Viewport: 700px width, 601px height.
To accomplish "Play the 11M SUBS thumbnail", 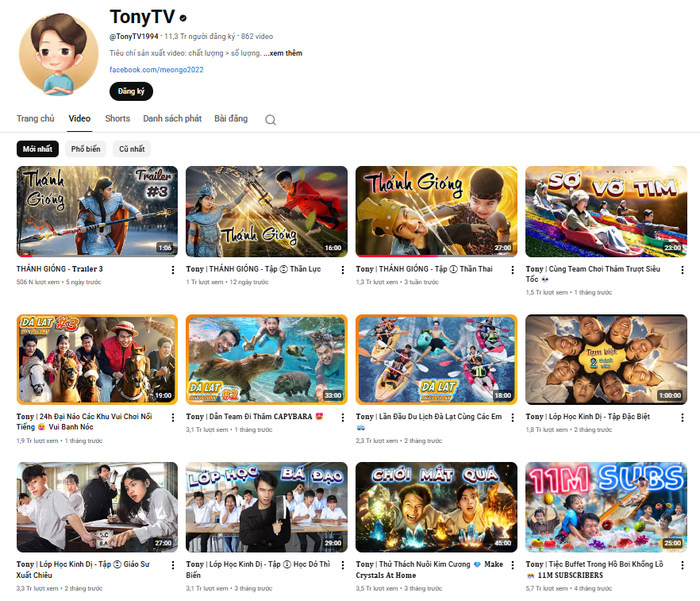I will (606, 507).
